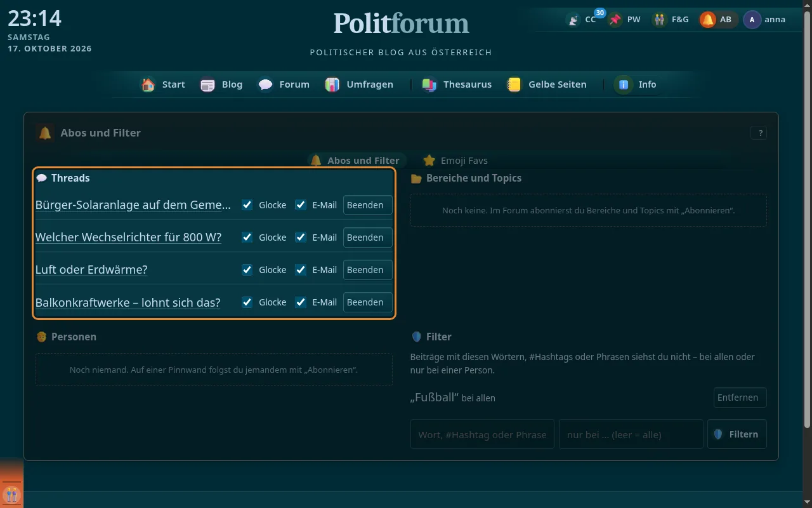Toggle Glocke for Welcher Wechselrichter thread
Screen dimensions: 812x508
(247, 237)
